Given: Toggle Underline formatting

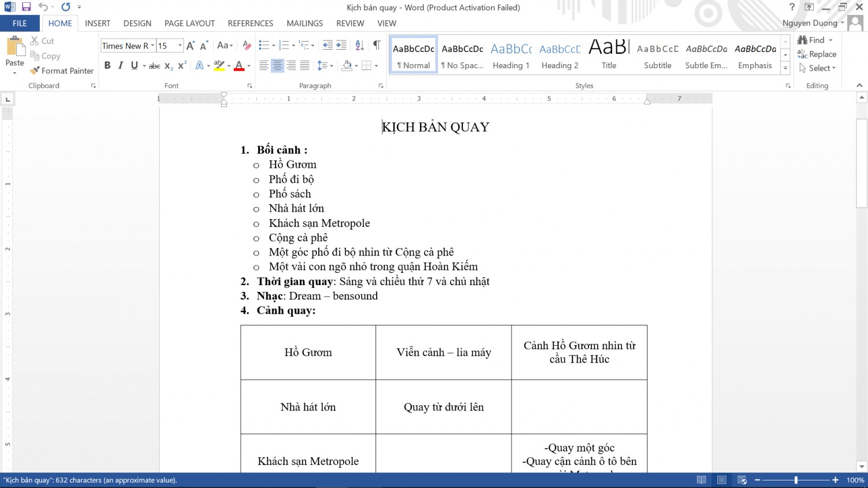Looking at the screenshot, I should [x=134, y=66].
